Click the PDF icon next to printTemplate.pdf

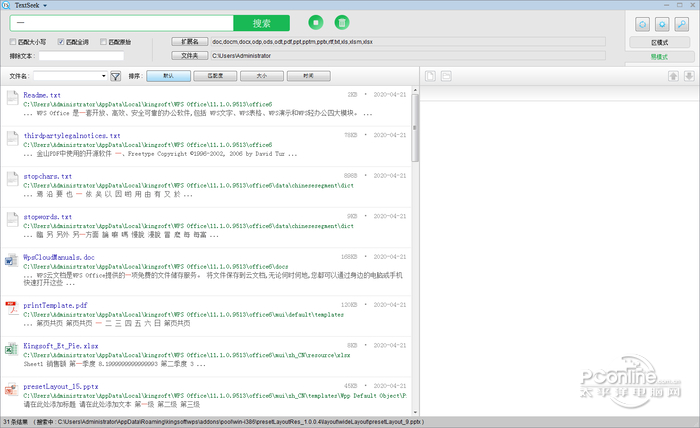click(11, 308)
